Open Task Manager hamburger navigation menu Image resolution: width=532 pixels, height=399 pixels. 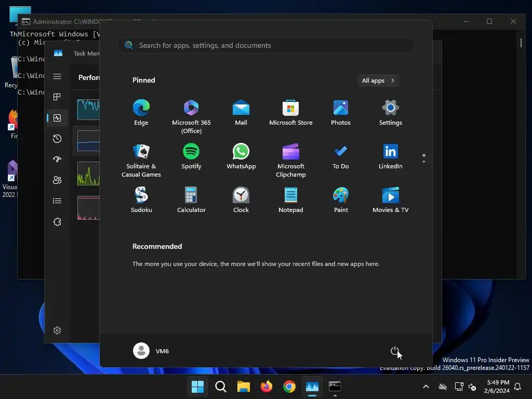(57, 76)
